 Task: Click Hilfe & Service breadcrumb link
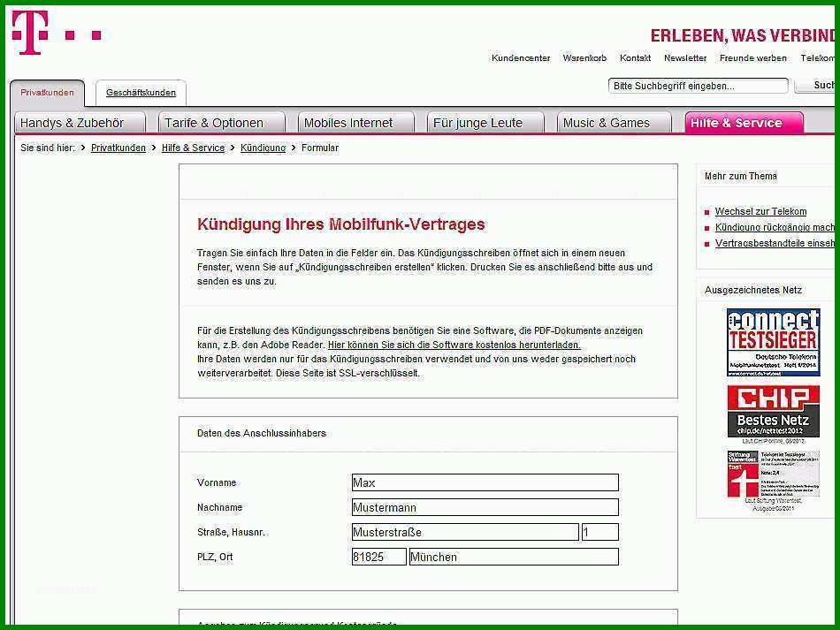193,148
